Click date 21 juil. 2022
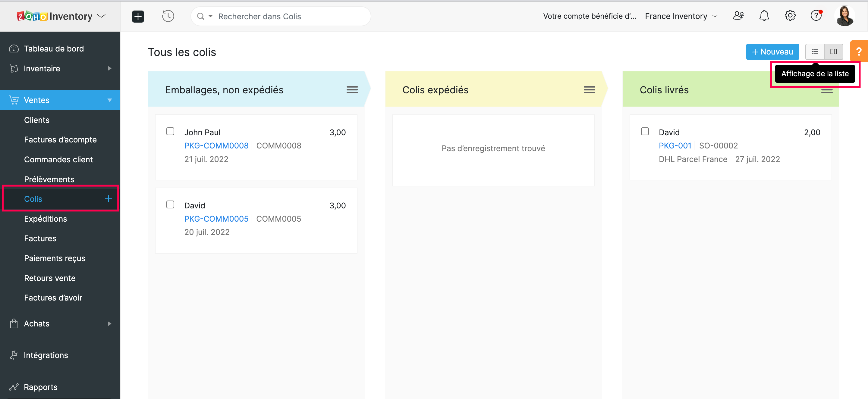 click(x=206, y=159)
